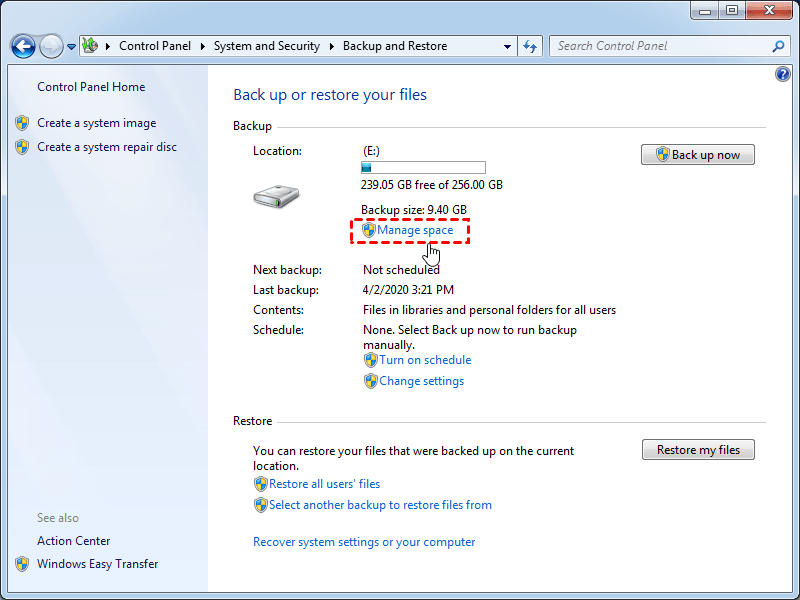Expand the arrow after System and Security
This screenshot has width=800, height=600.
(332, 46)
